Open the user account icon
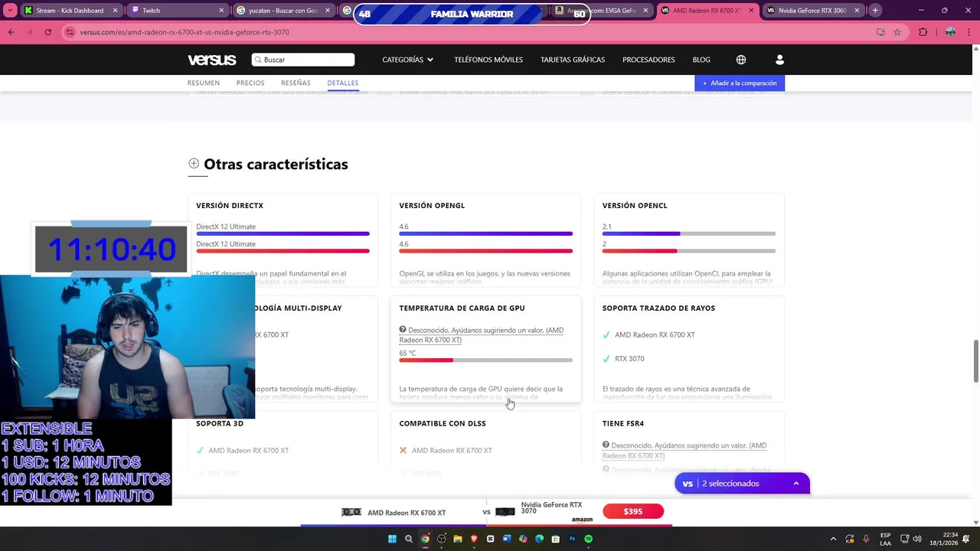This screenshot has width=980, height=551. pos(779,60)
